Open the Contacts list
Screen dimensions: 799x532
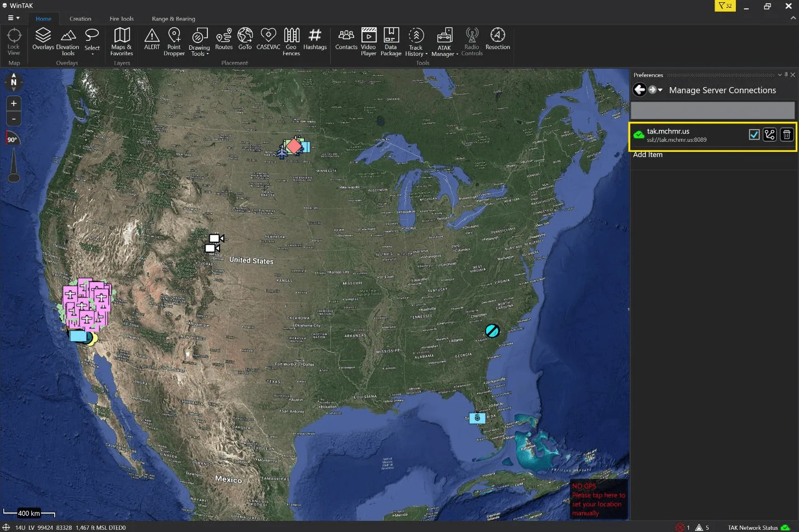pos(346,39)
